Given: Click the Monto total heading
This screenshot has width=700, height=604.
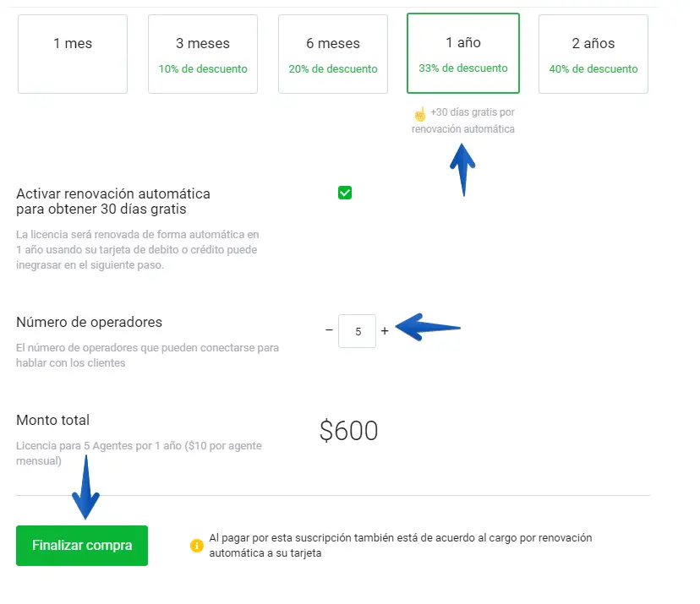Looking at the screenshot, I should (53, 420).
